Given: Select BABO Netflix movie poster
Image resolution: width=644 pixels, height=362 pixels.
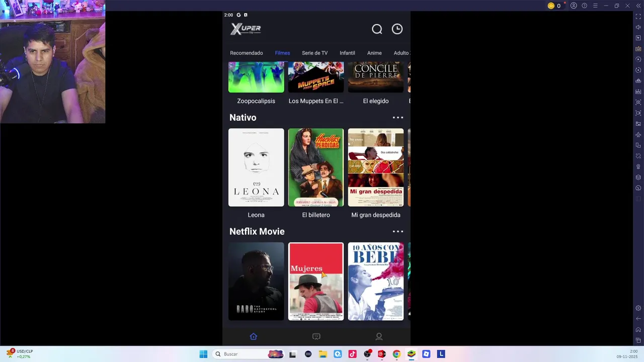Looking at the screenshot, I should [256, 282].
